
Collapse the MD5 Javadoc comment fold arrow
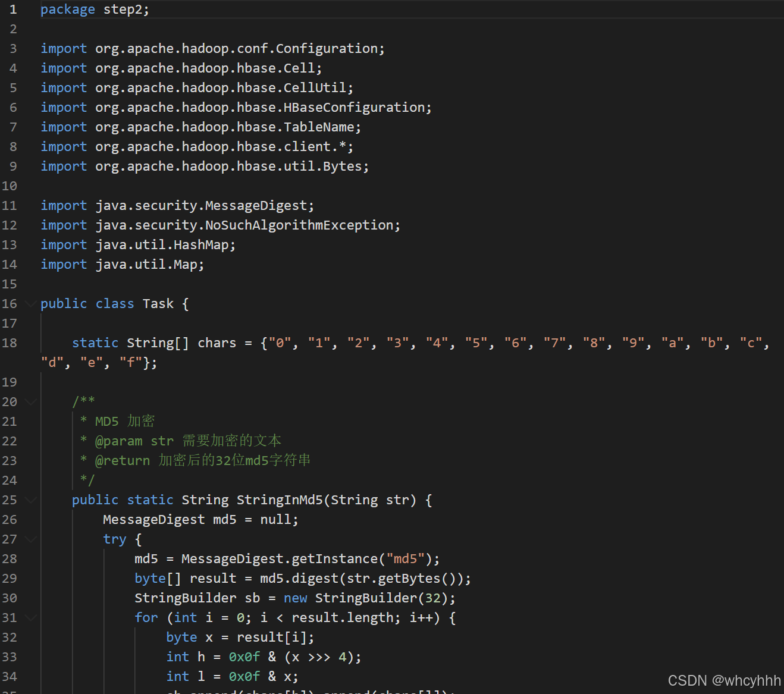[x=30, y=402]
